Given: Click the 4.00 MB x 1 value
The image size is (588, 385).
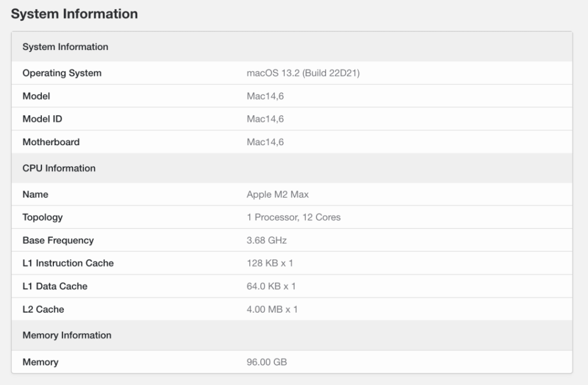Looking at the screenshot, I should [x=272, y=309].
